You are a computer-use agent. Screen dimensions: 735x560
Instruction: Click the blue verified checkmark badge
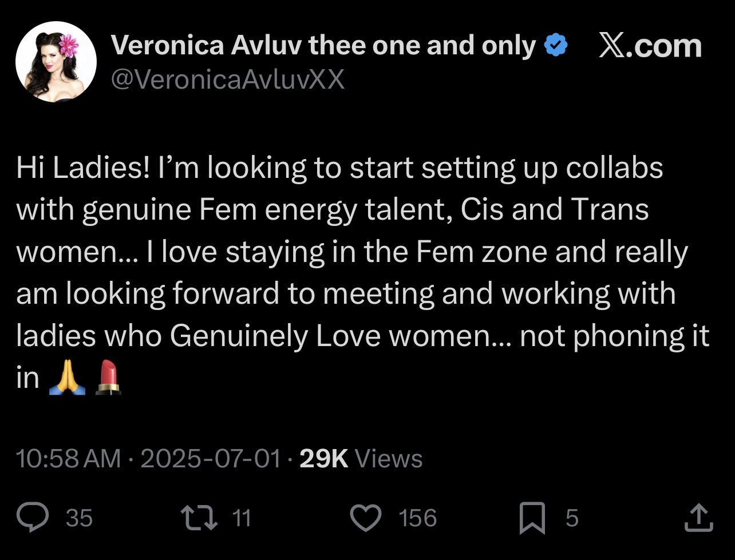point(555,45)
